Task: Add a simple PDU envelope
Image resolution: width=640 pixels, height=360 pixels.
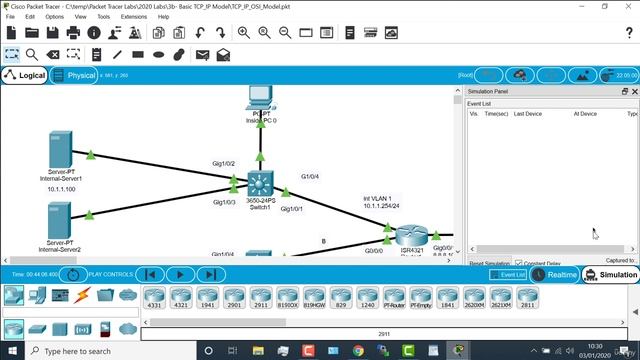Action: tap(202, 55)
